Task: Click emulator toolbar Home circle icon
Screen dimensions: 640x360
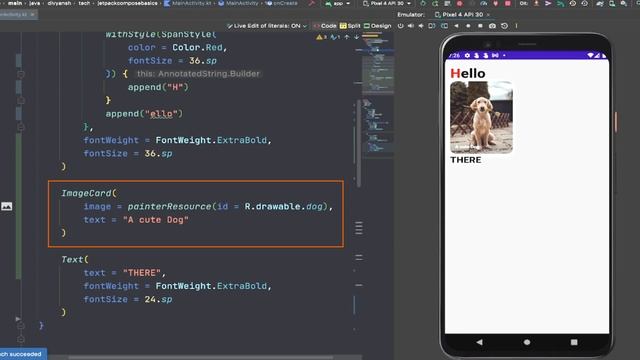Action: [x=468, y=26]
